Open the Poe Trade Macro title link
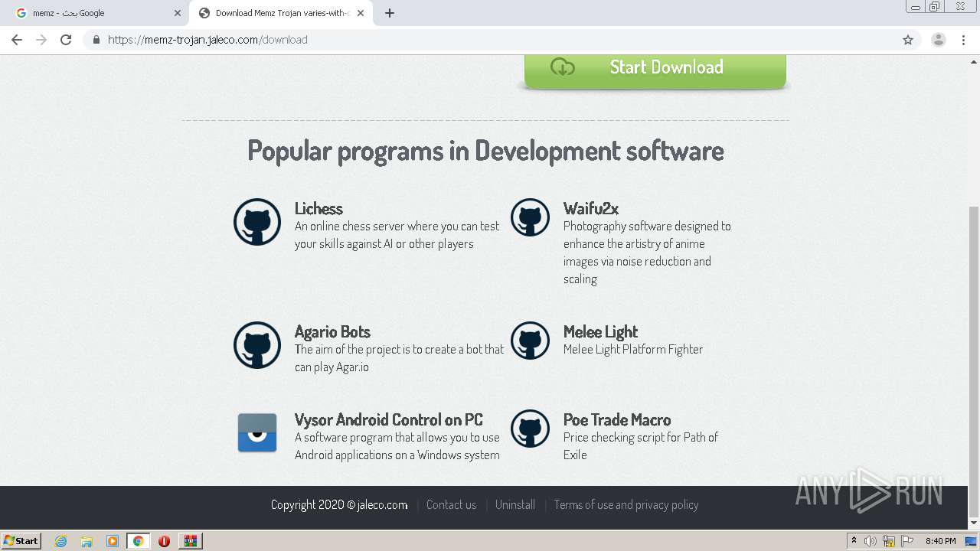This screenshot has width=980, height=551. point(617,419)
